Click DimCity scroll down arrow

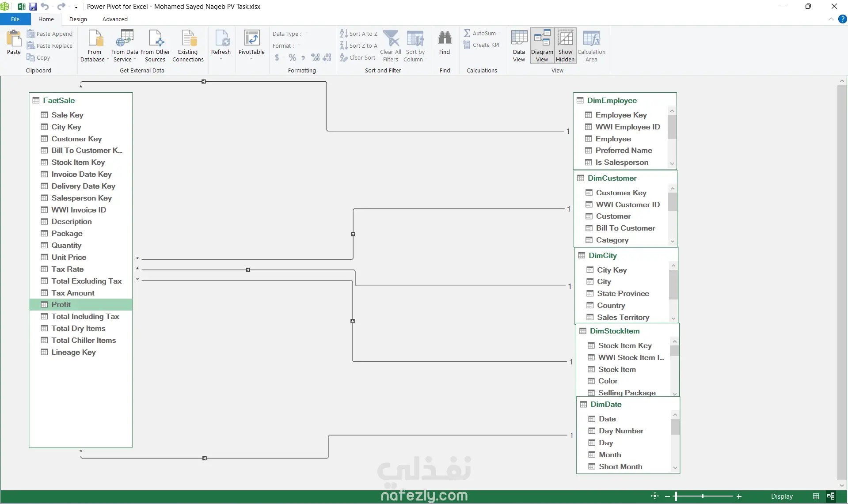pyautogui.click(x=673, y=318)
